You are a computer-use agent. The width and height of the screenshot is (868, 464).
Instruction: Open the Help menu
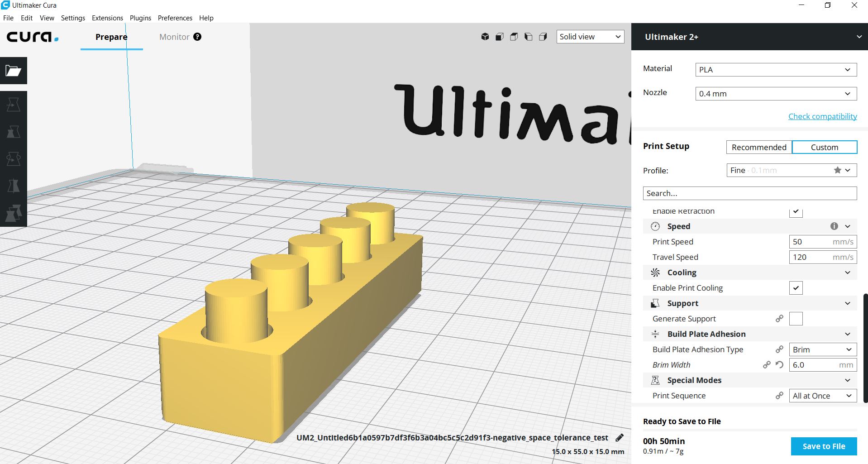coord(206,18)
